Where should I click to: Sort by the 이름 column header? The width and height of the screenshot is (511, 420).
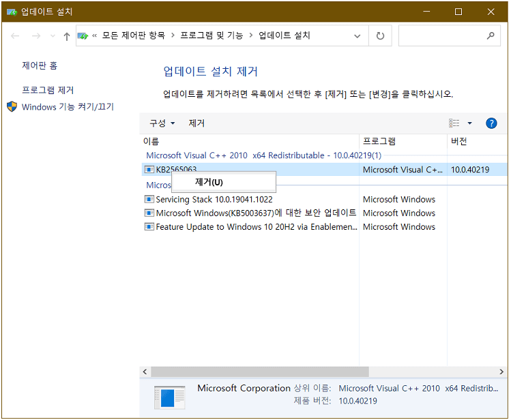click(250, 141)
